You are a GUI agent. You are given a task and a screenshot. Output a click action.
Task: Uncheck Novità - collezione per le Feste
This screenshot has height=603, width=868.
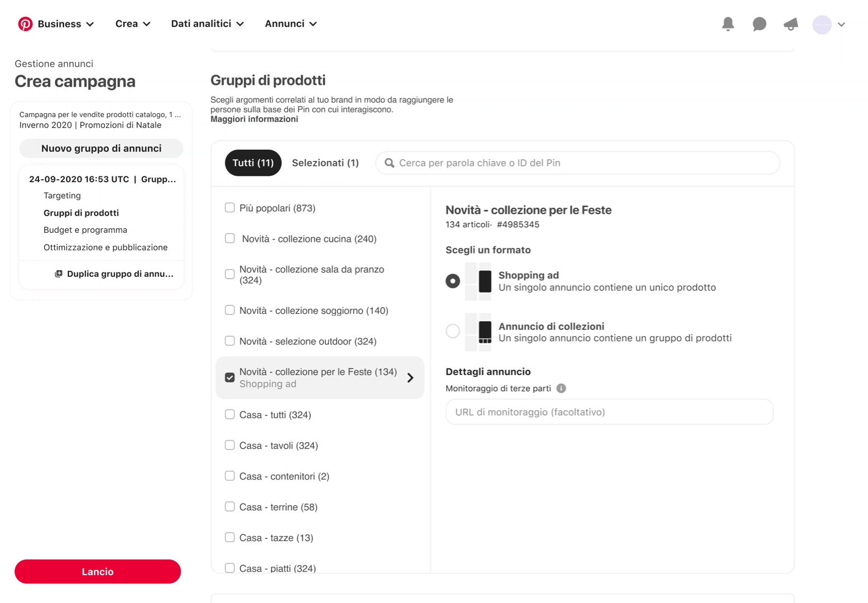point(230,377)
